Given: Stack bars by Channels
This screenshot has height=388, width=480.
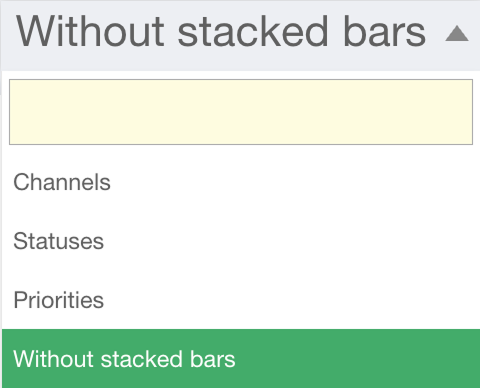Looking at the screenshot, I should (x=241, y=182).
